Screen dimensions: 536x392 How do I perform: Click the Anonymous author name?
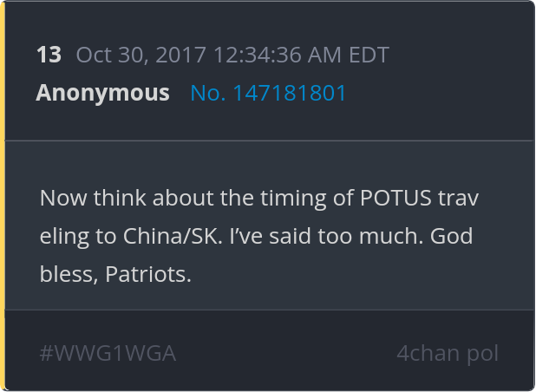tap(102, 93)
